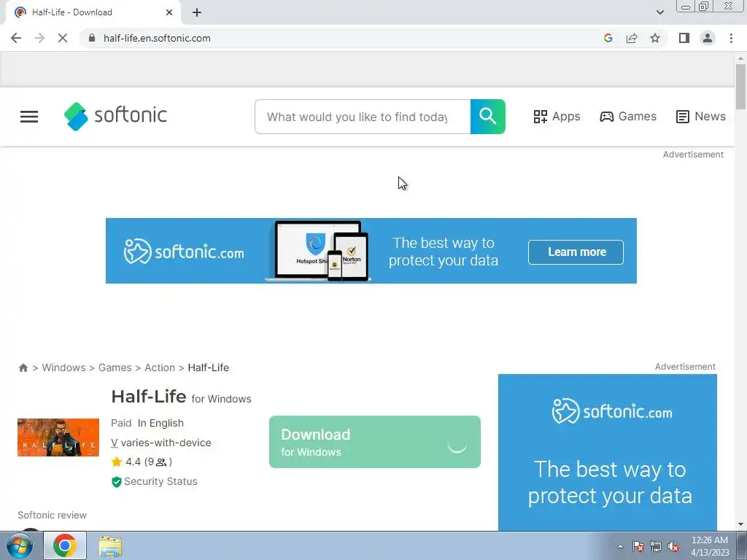The image size is (747, 560).
Task: Open the Apps section
Action: (x=557, y=117)
